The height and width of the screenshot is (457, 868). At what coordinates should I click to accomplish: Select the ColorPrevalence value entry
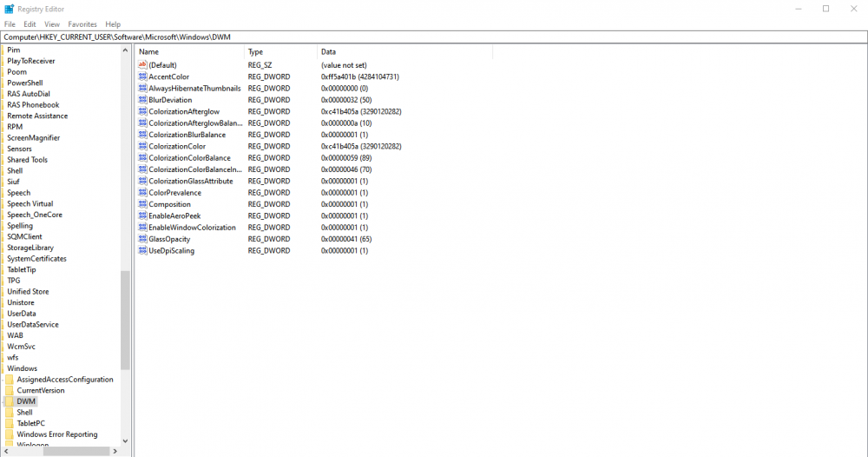(x=174, y=193)
